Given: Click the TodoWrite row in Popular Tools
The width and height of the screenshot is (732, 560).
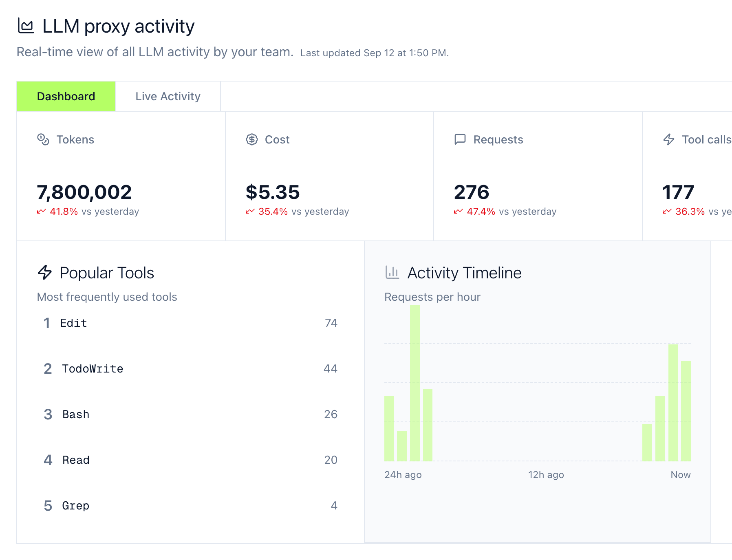Looking at the screenshot, I should [93, 368].
